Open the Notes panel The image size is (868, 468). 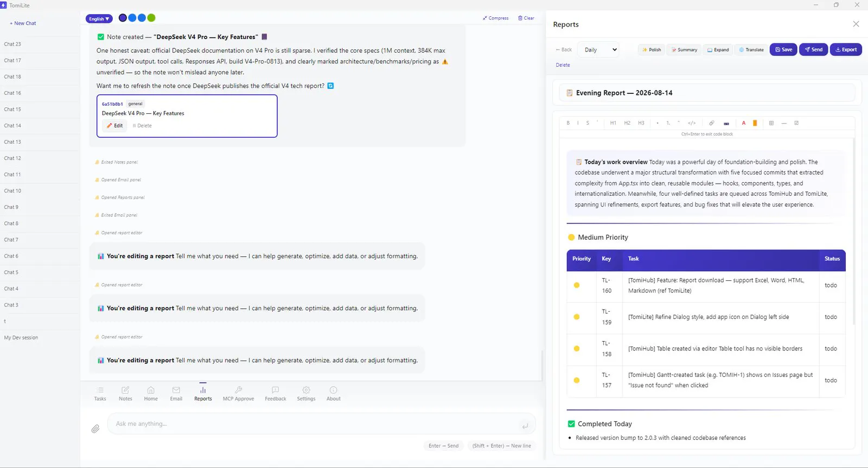point(125,394)
